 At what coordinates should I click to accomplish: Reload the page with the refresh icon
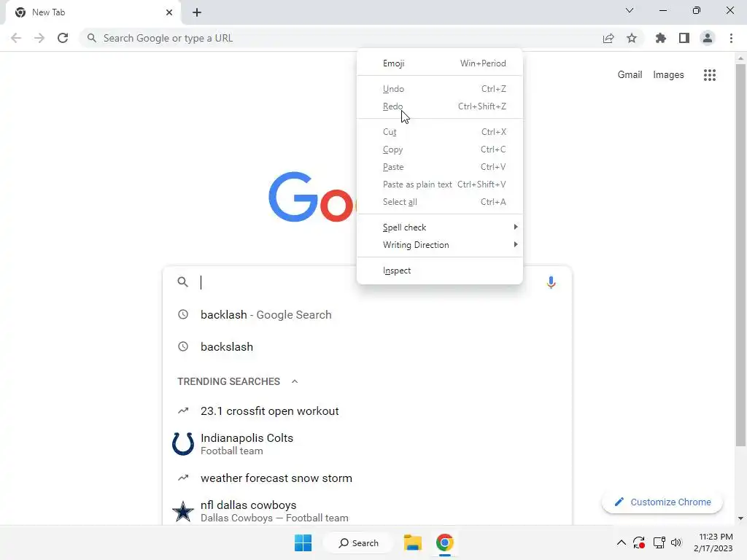63,38
